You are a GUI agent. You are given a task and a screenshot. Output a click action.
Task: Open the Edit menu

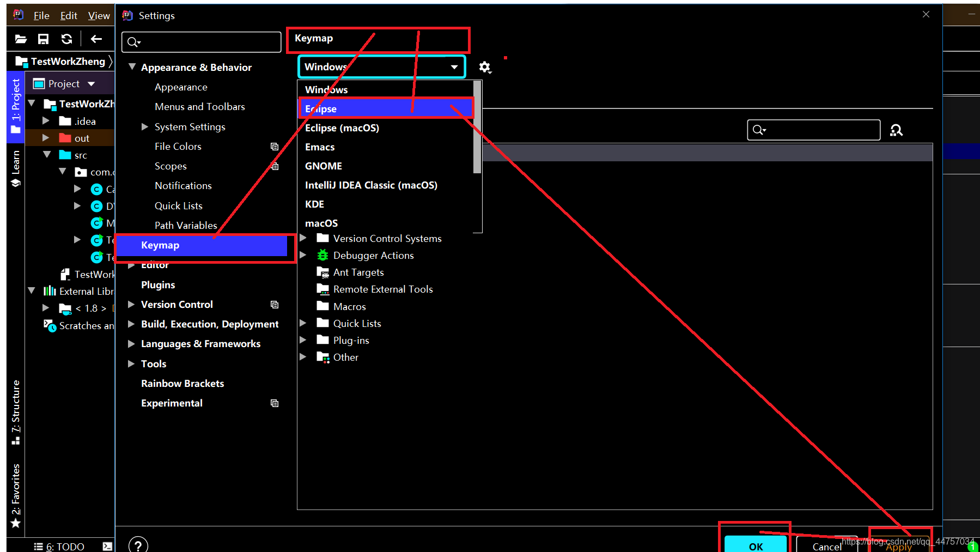69,15
